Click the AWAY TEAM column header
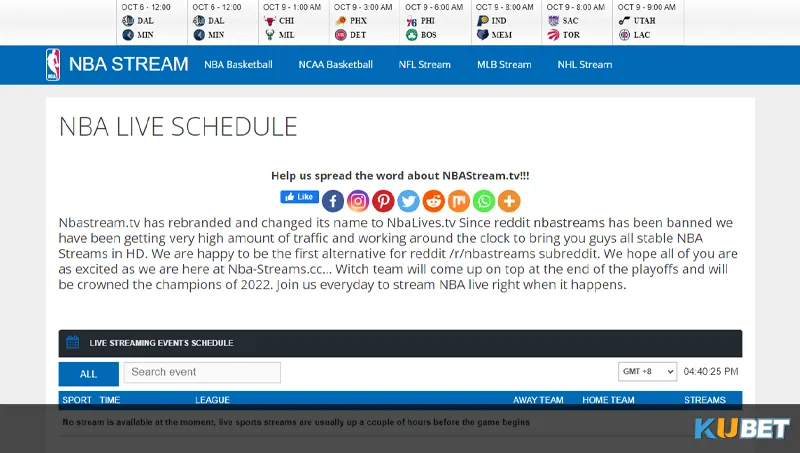 pyautogui.click(x=538, y=400)
